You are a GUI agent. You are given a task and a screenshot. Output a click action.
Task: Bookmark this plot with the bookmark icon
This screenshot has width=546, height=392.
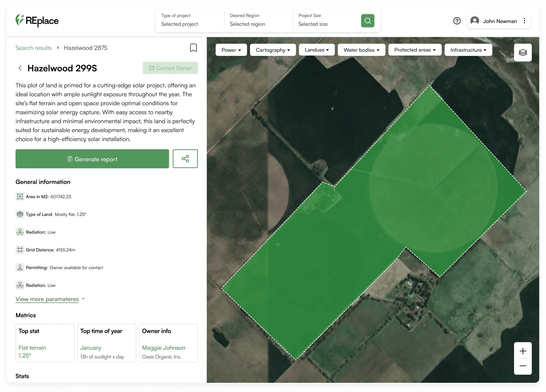[x=193, y=48]
